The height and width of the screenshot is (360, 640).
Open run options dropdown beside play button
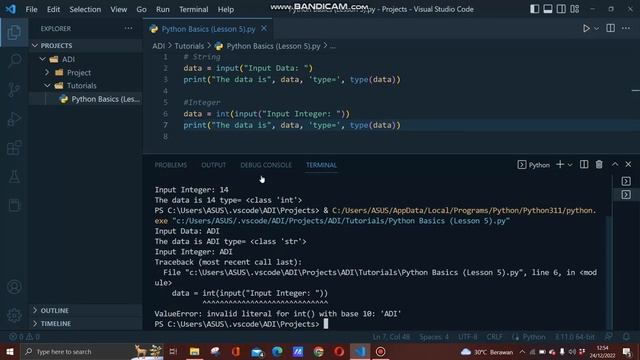click(x=597, y=29)
